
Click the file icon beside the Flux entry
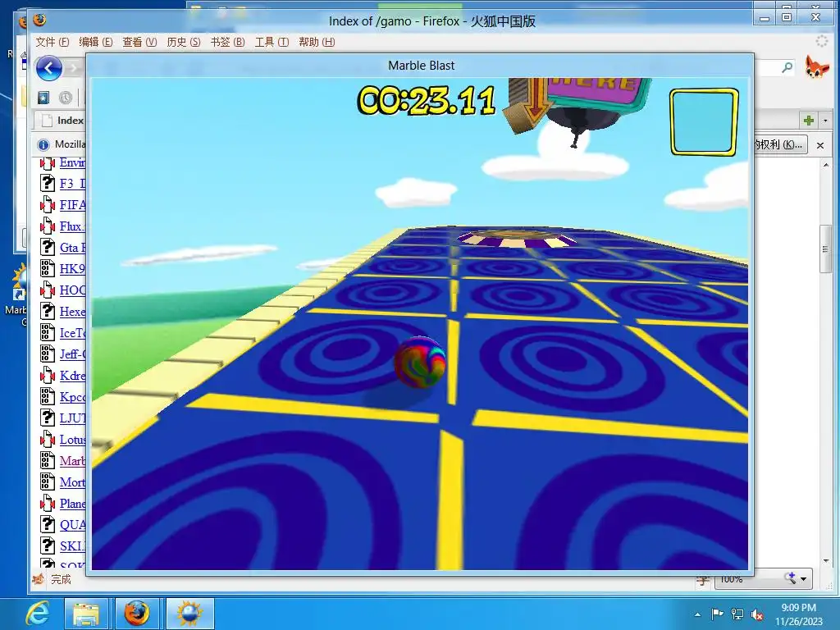pyautogui.click(x=47, y=226)
